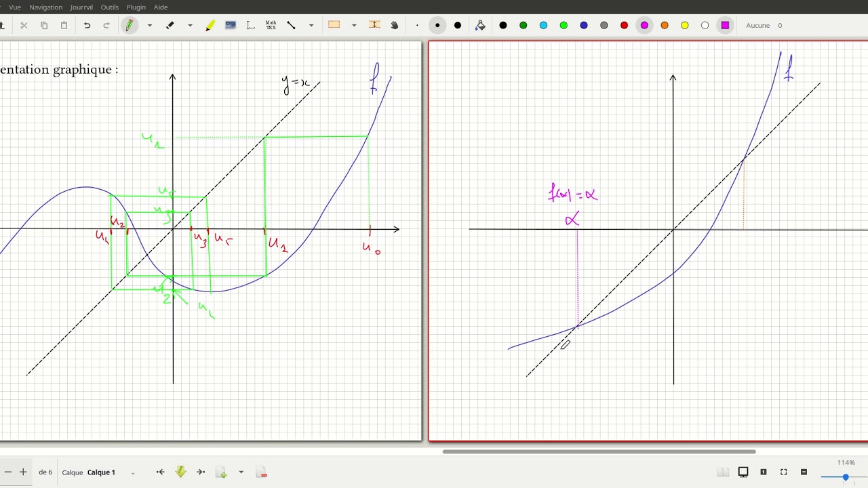Toggle presentation mode icon
The width and height of the screenshot is (868, 488).
coord(743,472)
